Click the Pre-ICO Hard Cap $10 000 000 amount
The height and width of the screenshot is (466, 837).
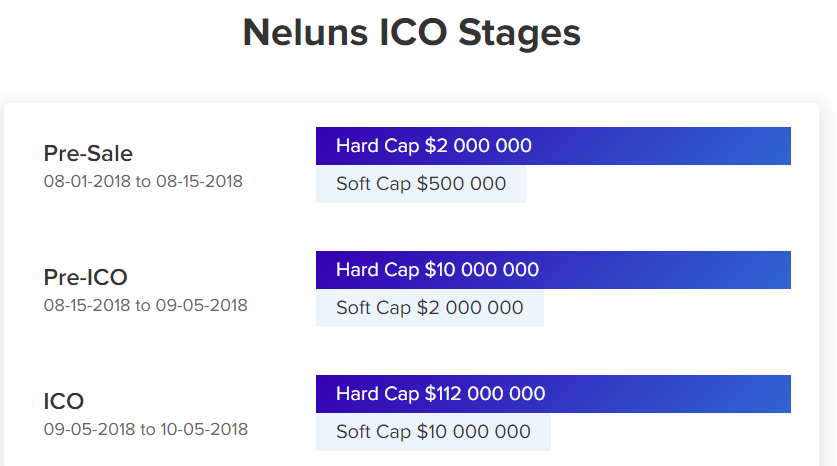point(482,270)
